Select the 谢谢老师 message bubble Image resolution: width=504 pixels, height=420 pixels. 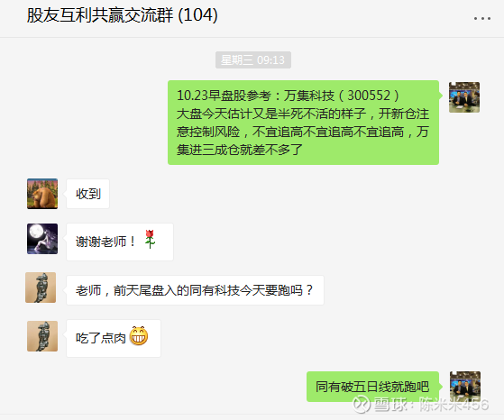[120, 242]
